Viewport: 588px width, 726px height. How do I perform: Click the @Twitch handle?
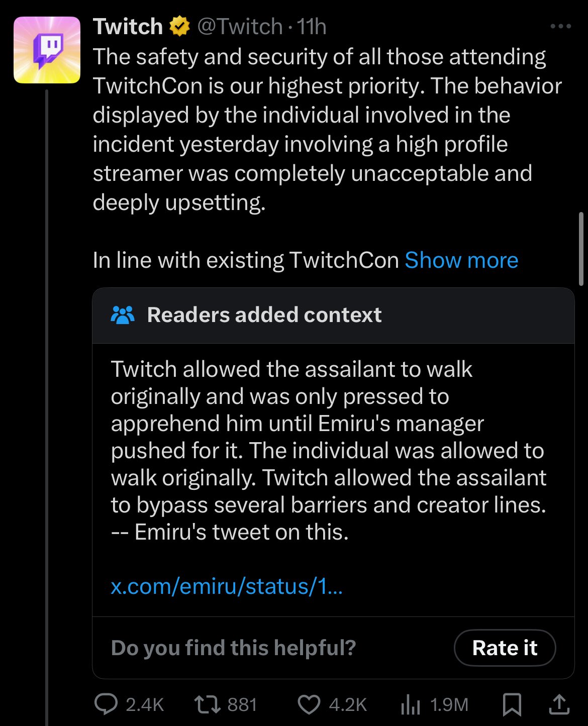click(240, 27)
